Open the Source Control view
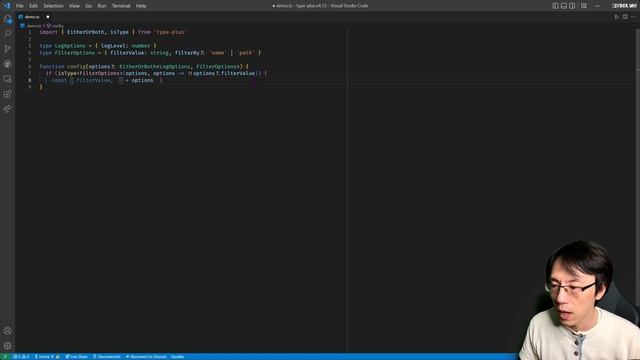This screenshot has width=640, height=360. point(7,49)
